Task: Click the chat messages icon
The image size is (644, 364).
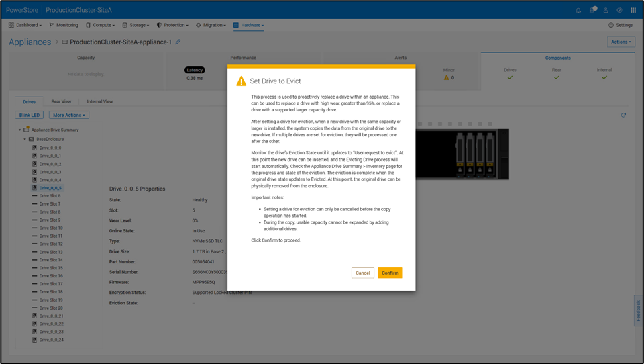Action: 592,10
